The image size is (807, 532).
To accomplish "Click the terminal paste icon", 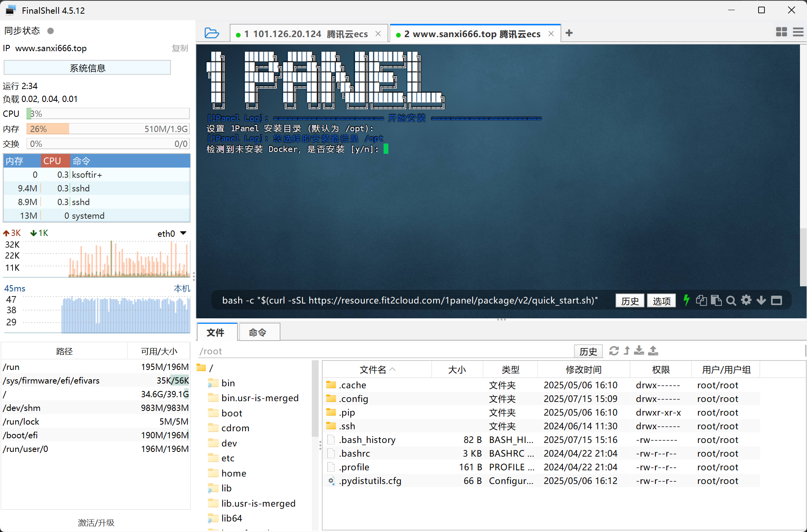I will tap(716, 300).
